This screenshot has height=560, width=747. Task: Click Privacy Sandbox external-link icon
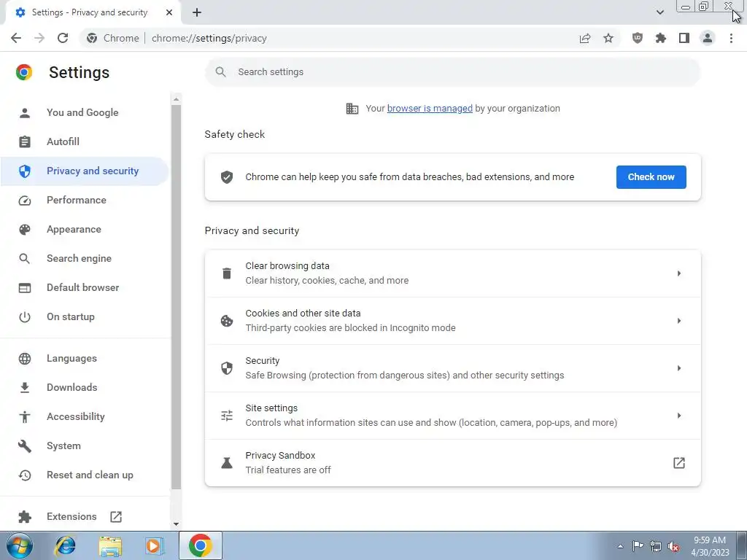679,463
